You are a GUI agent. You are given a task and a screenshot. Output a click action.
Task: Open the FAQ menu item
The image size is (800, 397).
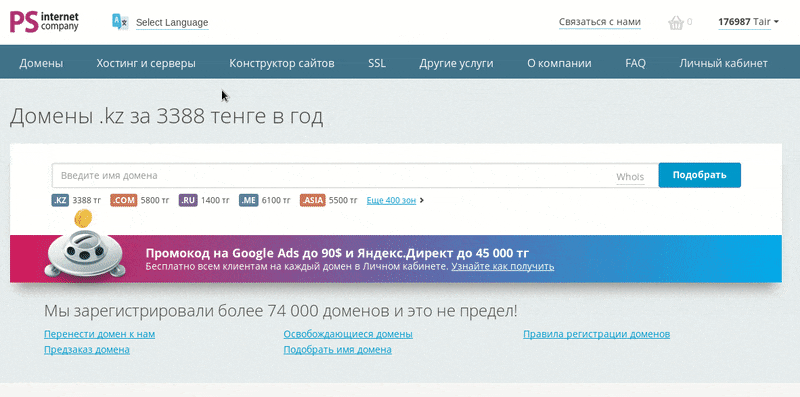[635, 64]
